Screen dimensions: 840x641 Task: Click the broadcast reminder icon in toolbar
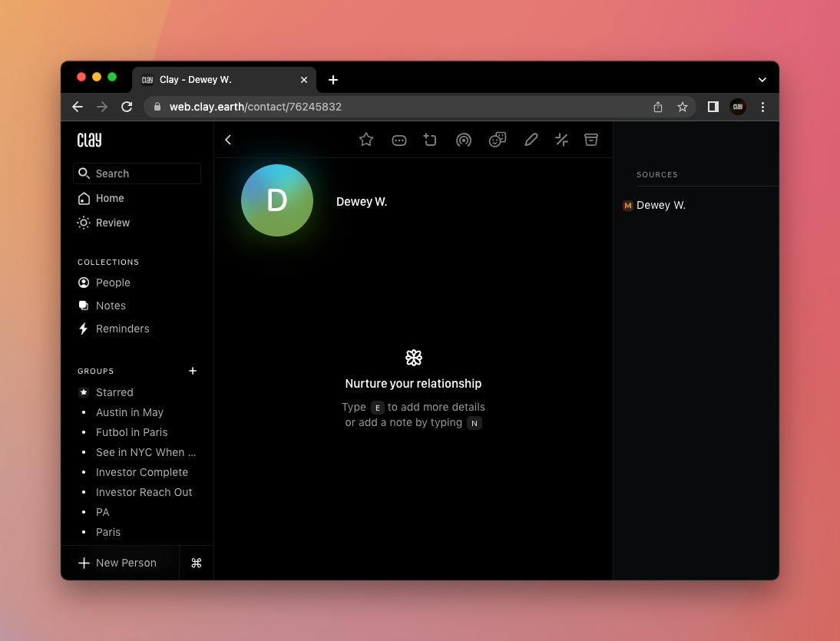click(463, 140)
